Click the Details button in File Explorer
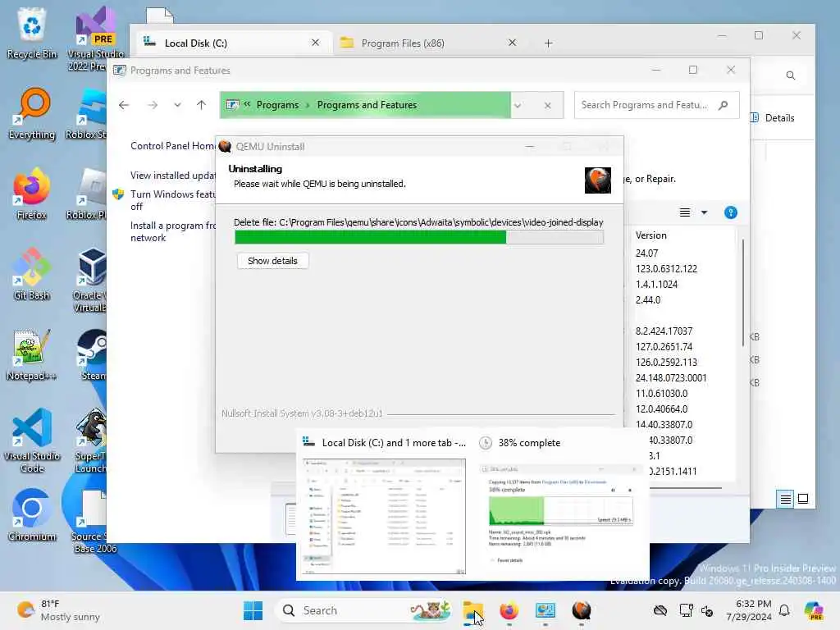 tap(773, 118)
